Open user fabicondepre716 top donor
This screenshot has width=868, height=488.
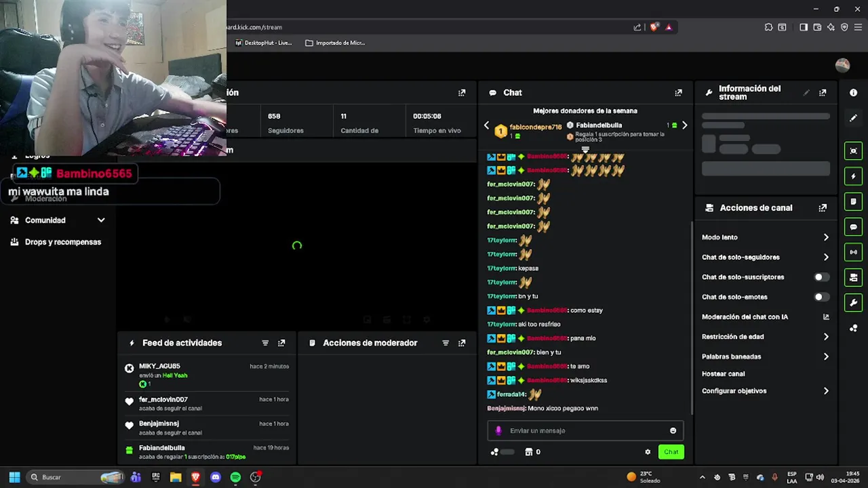[536, 127]
